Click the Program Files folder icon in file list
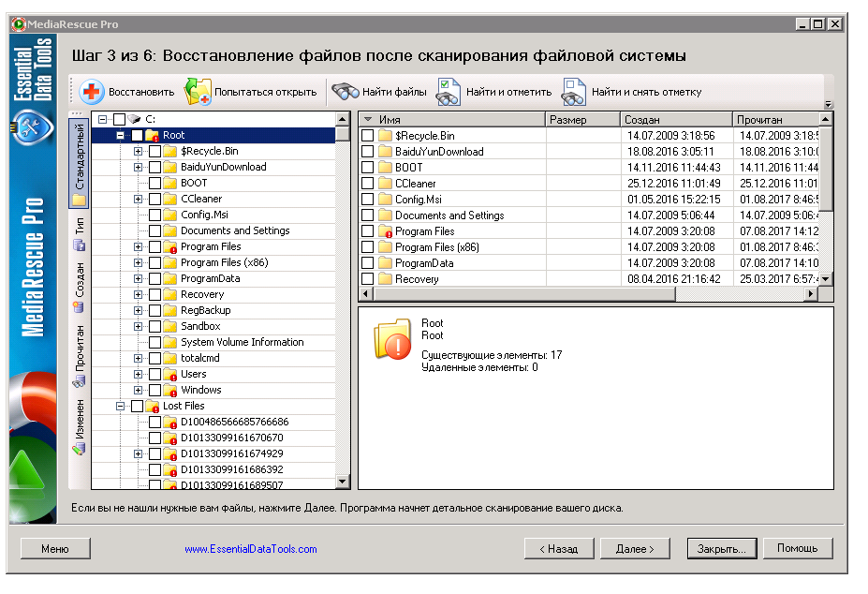The height and width of the screenshot is (594, 868). pyautogui.click(x=385, y=231)
